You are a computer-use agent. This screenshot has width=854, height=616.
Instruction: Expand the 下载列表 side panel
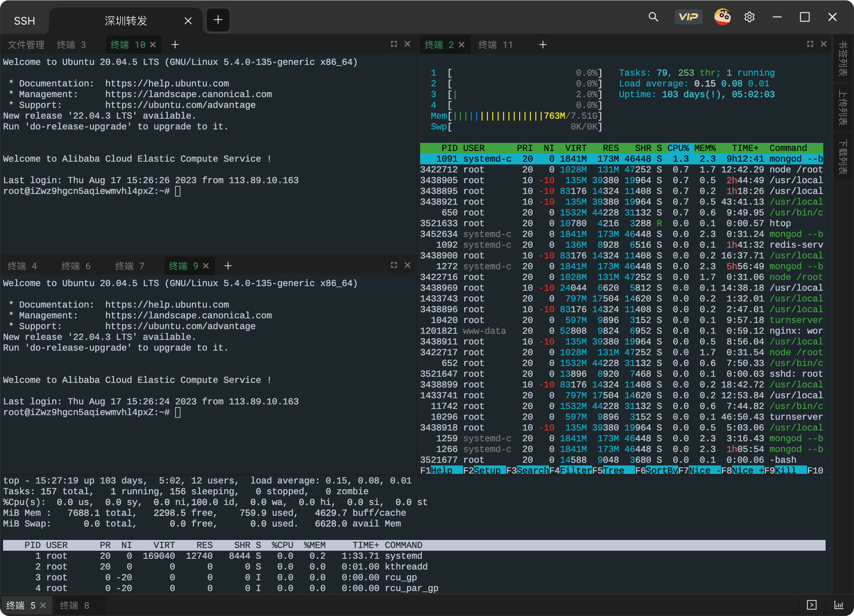tap(843, 157)
